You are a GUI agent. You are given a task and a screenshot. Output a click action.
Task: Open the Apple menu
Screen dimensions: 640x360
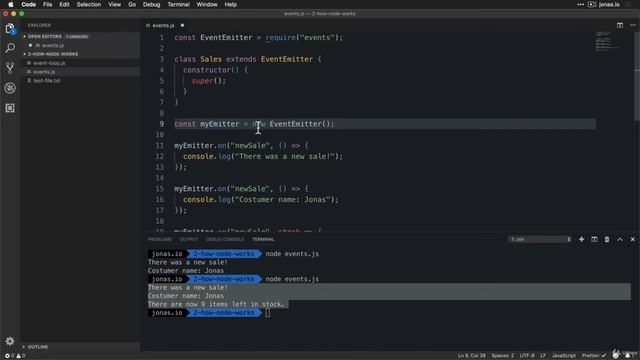(11, 4)
